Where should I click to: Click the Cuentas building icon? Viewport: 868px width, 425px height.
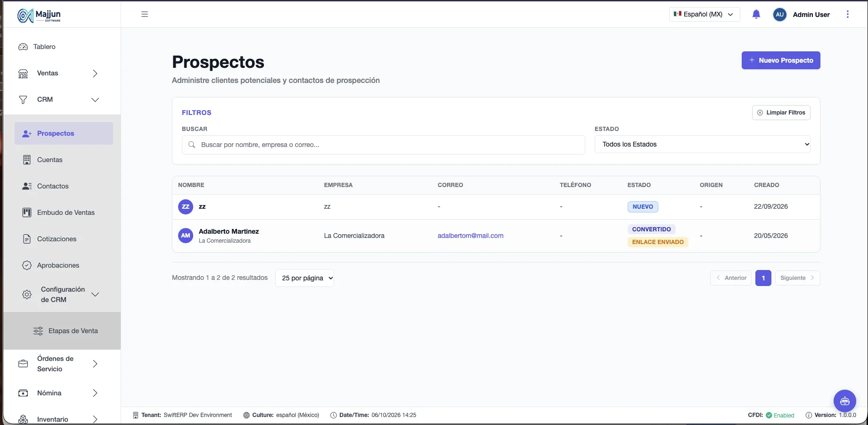pyautogui.click(x=27, y=160)
